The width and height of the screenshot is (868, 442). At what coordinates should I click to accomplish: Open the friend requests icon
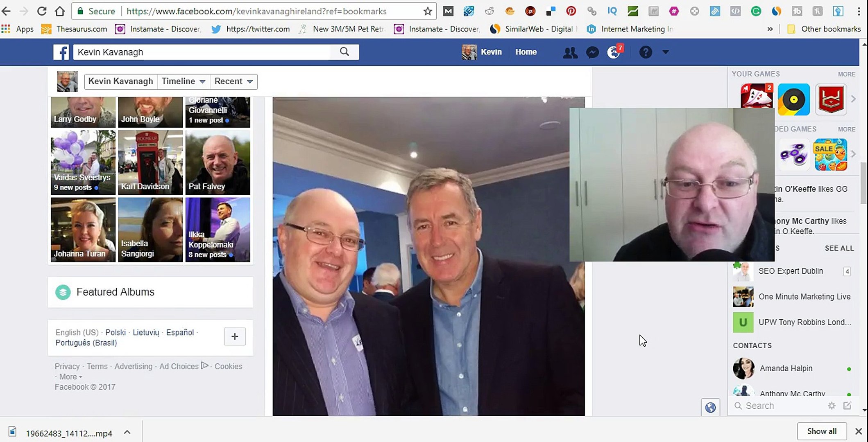coord(570,52)
